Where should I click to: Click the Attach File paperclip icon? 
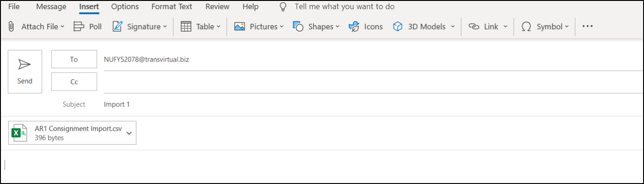click(x=11, y=27)
